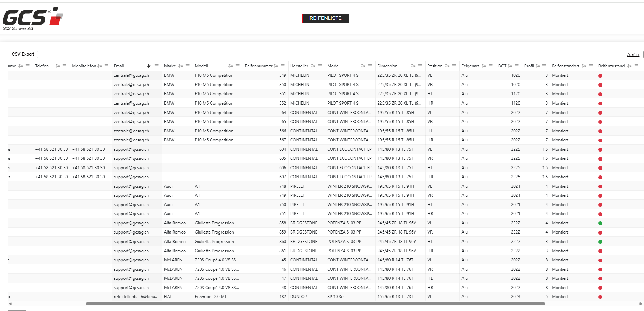Select tire number 751 cell

click(x=266, y=214)
